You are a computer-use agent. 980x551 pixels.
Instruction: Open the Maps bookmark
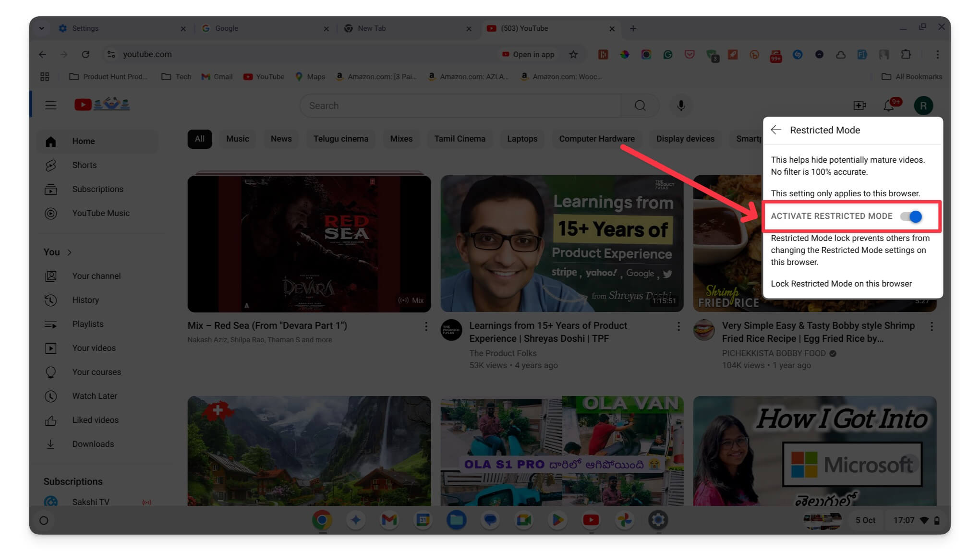310,77
